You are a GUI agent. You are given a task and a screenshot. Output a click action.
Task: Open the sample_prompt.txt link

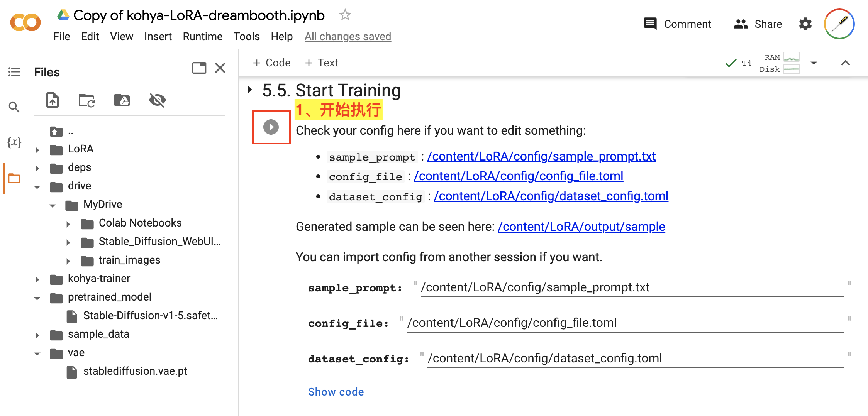tap(541, 156)
